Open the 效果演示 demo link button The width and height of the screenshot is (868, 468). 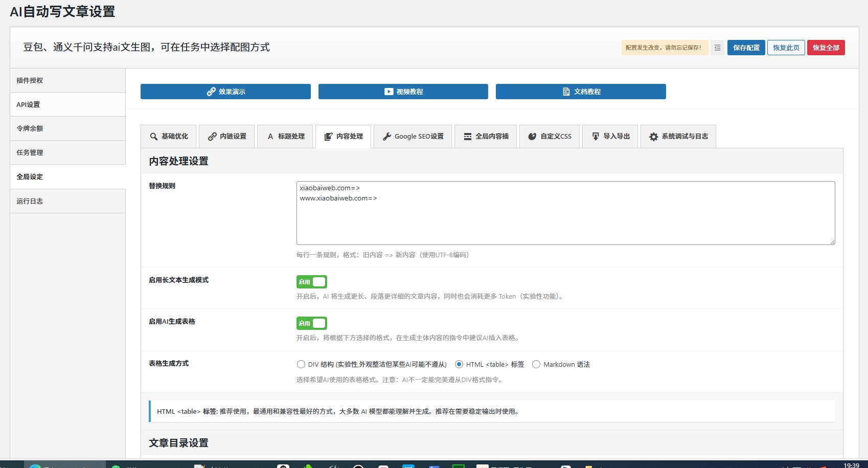[x=225, y=92]
